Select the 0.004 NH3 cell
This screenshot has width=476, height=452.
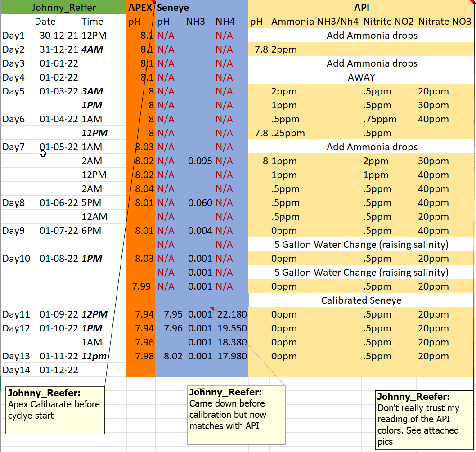200,231
